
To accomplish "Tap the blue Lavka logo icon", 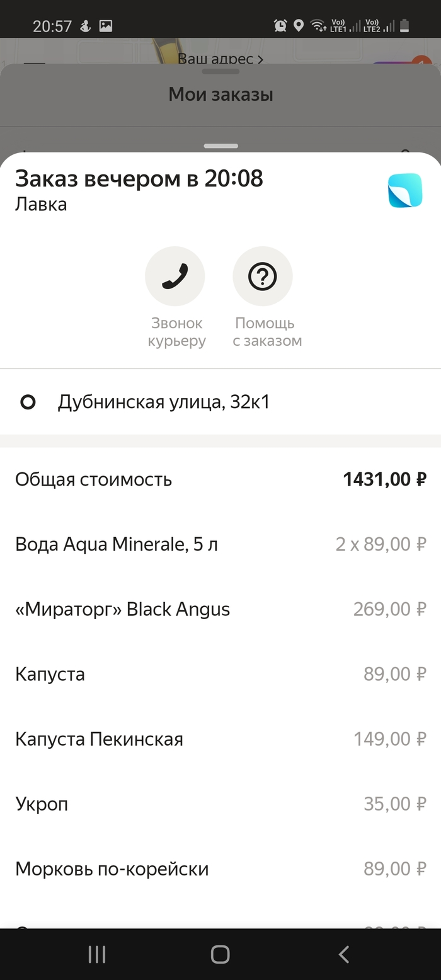I will tap(405, 190).
